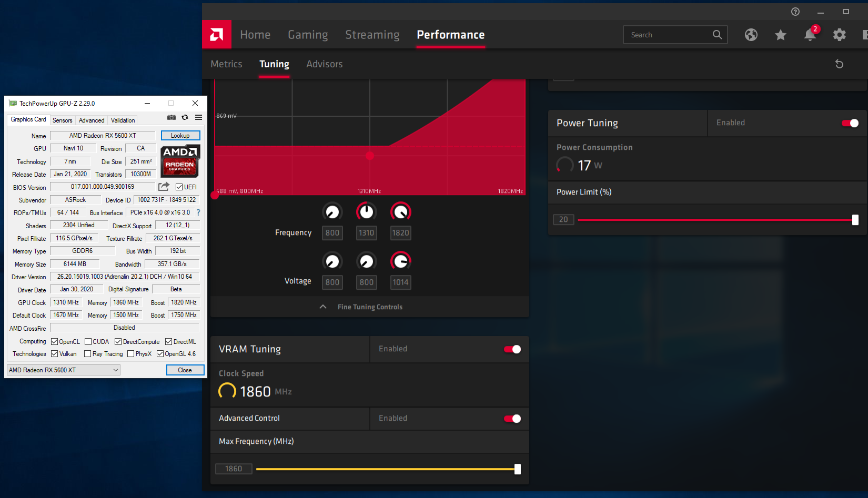Image resolution: width=868 pixels, height=498 pixels.
Task: Click the frequency knob above 1820
Action: [401, 212]
